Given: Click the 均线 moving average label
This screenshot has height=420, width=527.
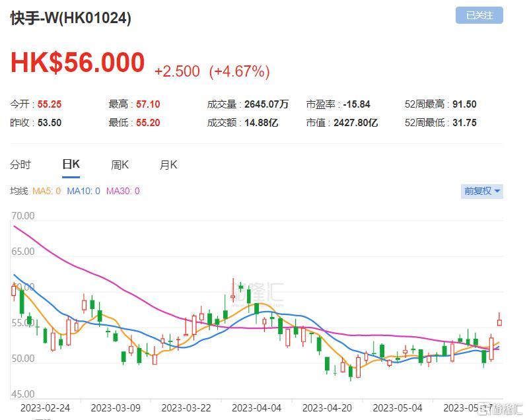Looking at the screenshot, I should (x=18, y=192).
